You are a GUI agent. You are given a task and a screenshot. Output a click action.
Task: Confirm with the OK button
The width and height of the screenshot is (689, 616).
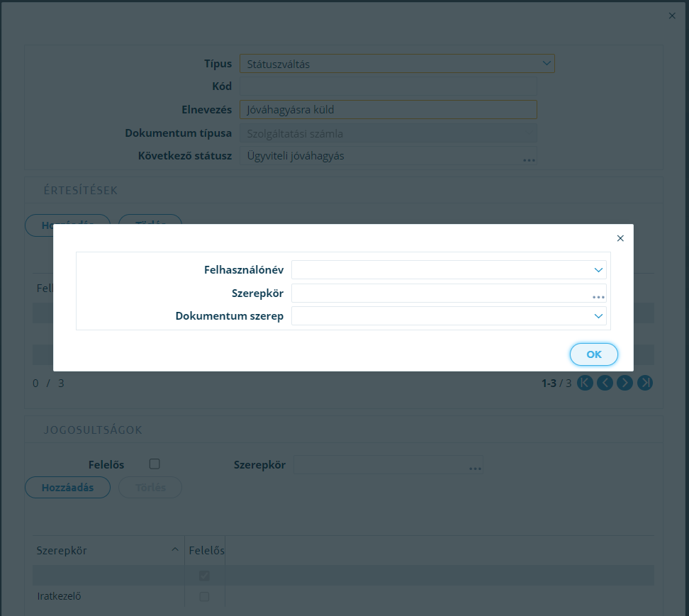[x=593, y=354]
